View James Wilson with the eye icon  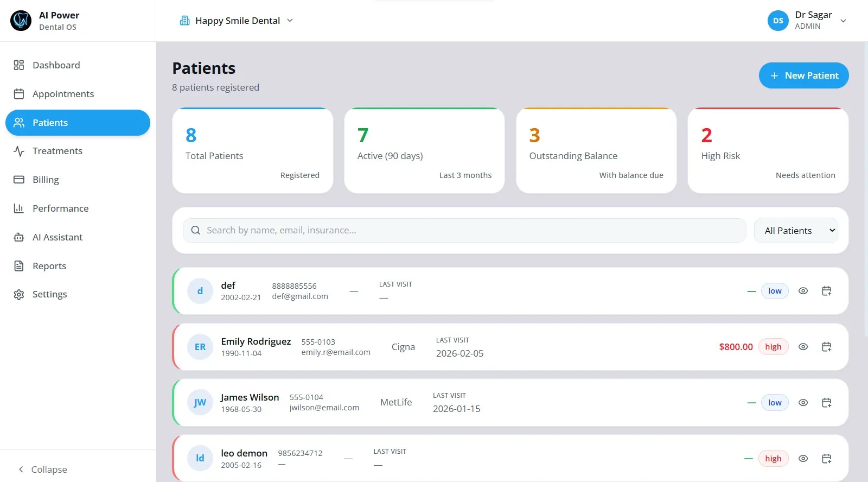tap(803, 403)
